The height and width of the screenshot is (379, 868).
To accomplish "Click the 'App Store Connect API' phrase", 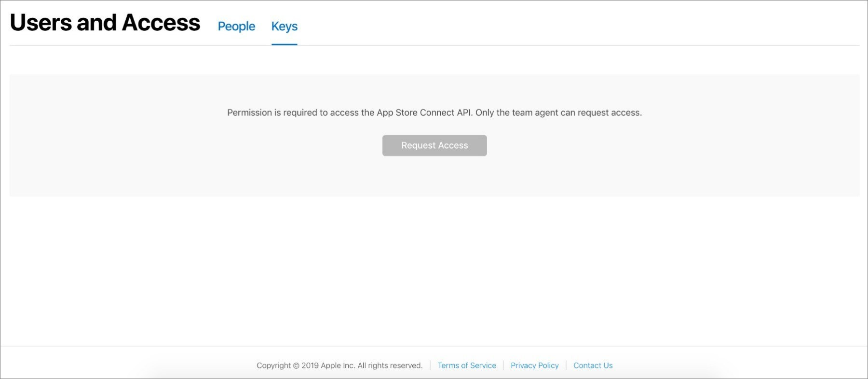I will (423, 112).
